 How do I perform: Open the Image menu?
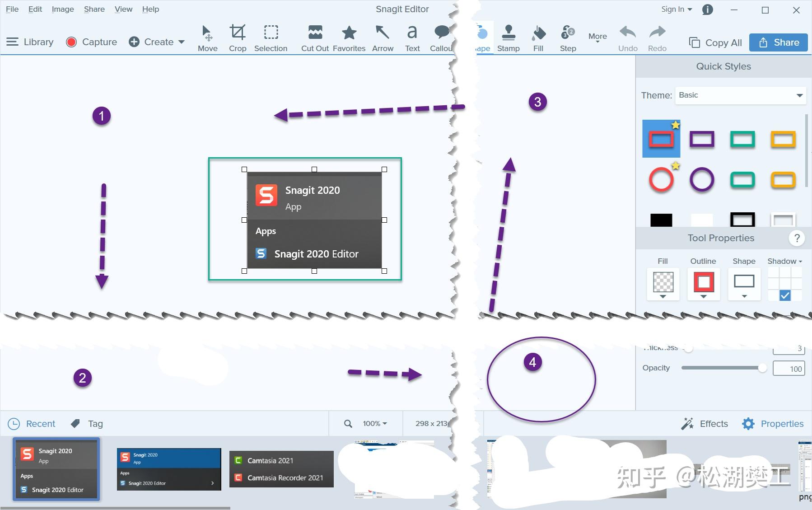click(x=63, y=9)
